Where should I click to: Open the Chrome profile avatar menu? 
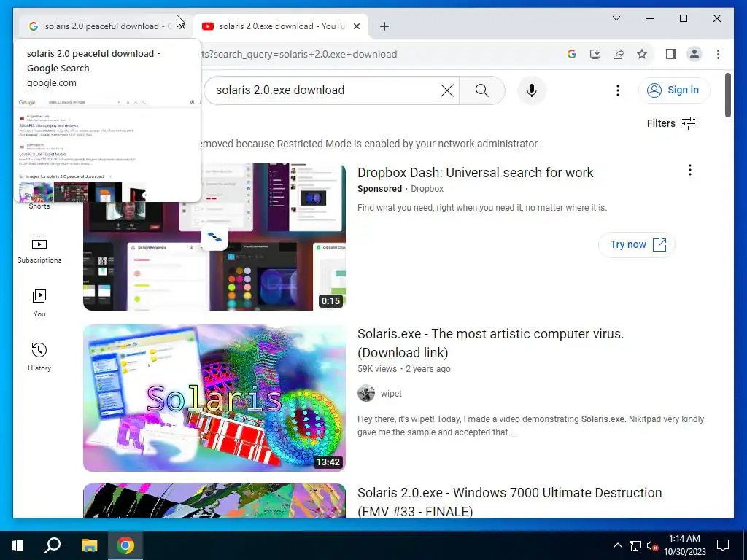pos(694,54)
